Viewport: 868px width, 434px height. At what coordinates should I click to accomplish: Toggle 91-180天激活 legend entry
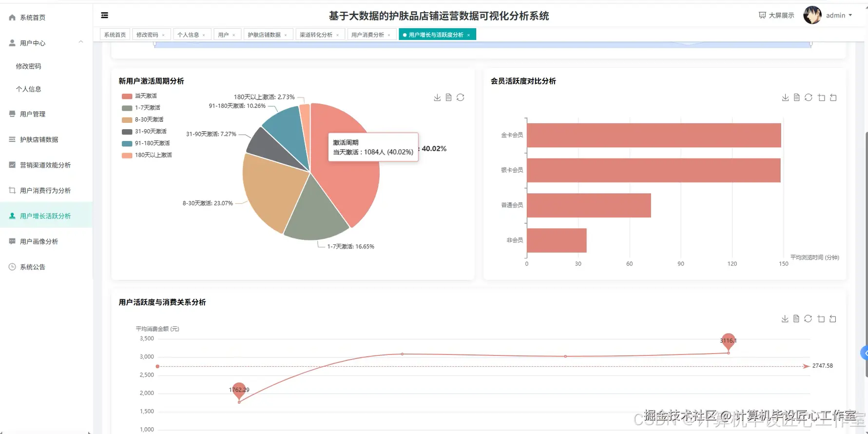pyautogui.click(x=146, y=143)
